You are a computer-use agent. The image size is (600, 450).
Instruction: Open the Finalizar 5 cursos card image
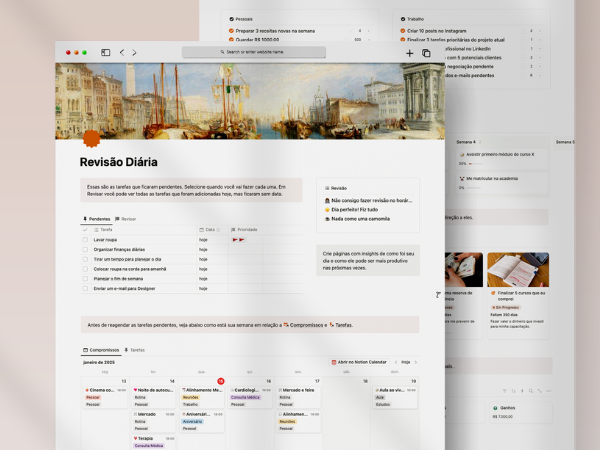click(x=518, y=269)
